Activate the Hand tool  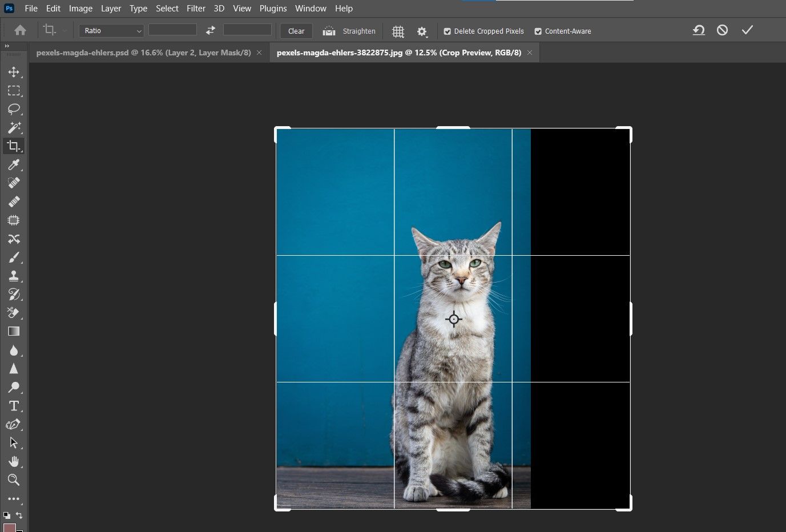click(14, 461)
